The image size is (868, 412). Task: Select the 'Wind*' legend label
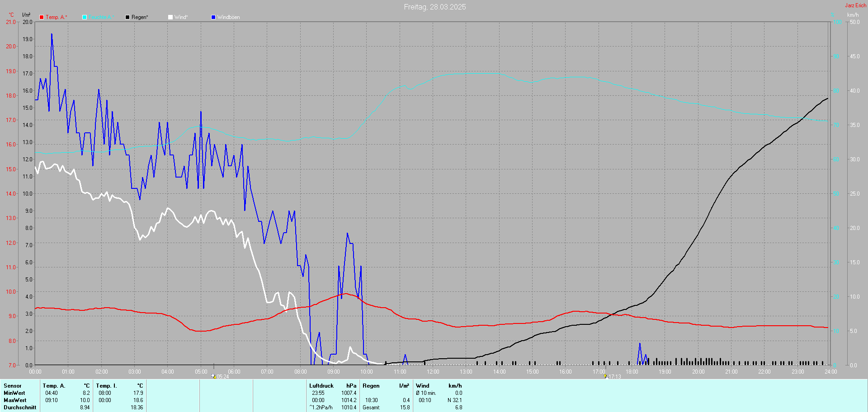181,17
